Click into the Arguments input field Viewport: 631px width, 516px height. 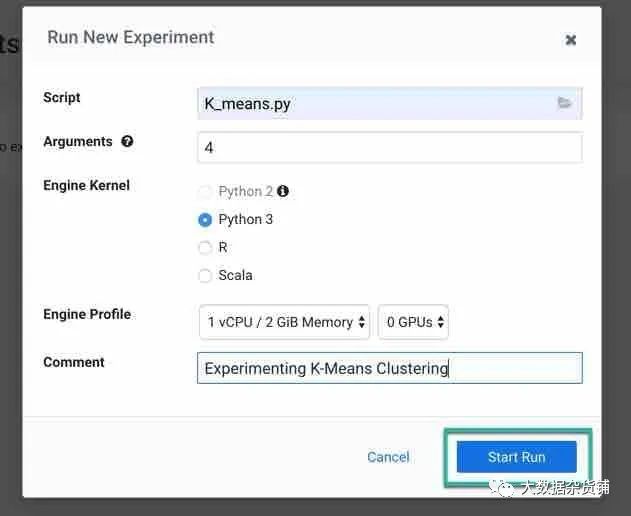390,148
